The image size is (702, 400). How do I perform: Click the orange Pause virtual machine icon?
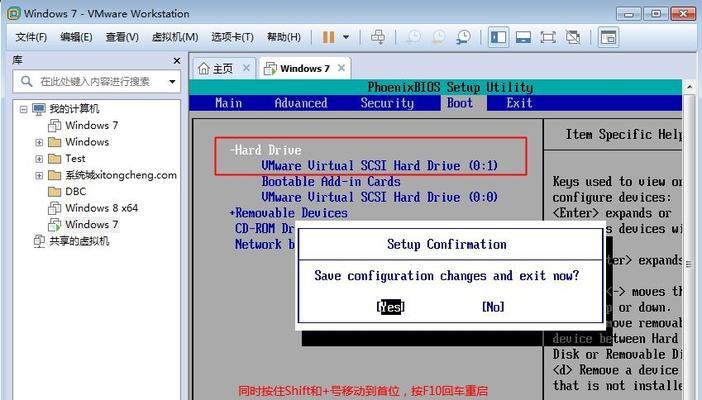point(329,37)
